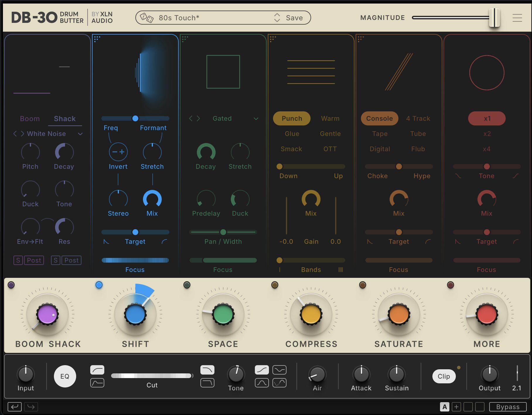
Task: Select the top low-cut filter shape icon
Action: [x=97, y=370]
